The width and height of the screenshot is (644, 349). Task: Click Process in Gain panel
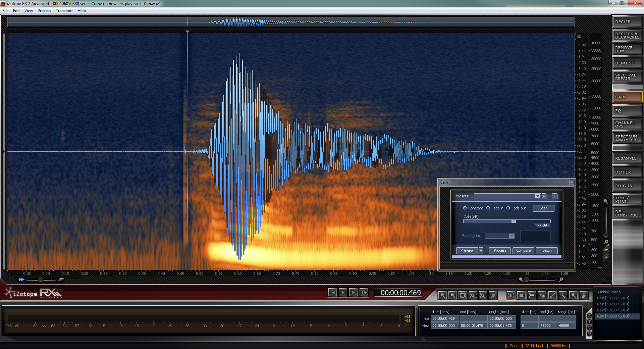(x=500, y=251)
